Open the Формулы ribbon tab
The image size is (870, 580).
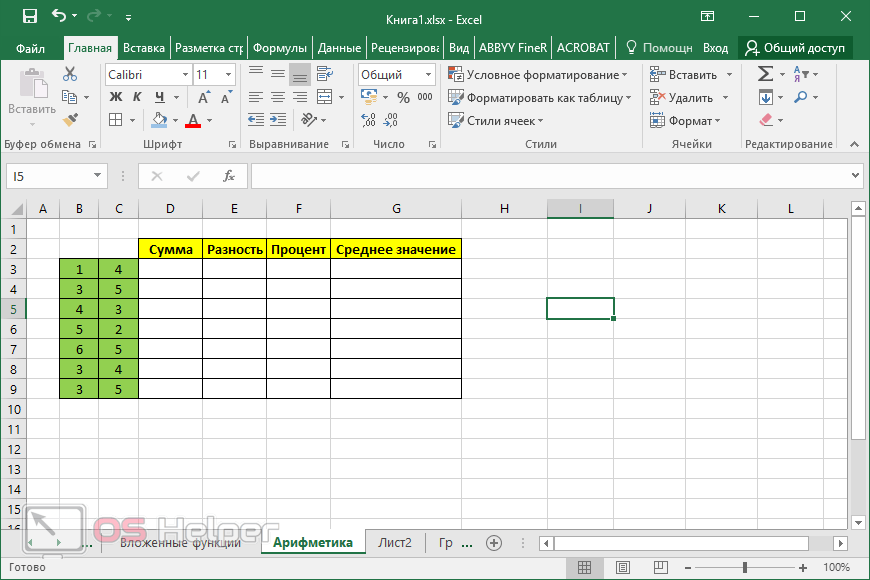[279, 47]
